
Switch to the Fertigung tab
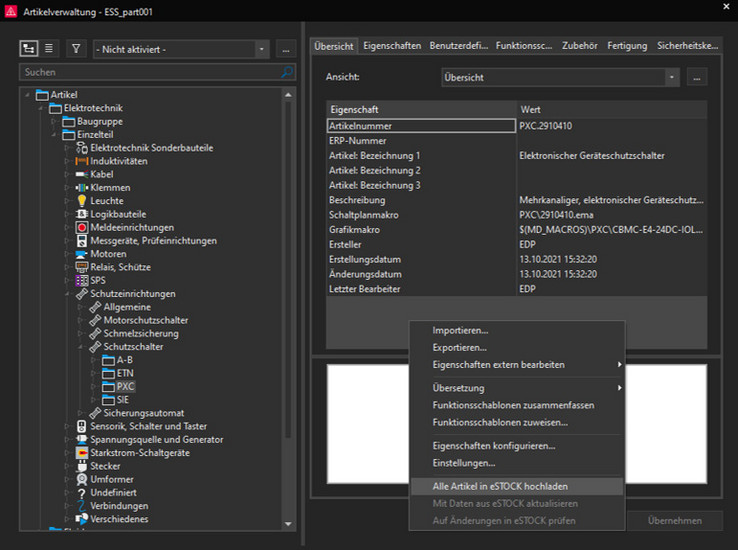tap(627, 46)
